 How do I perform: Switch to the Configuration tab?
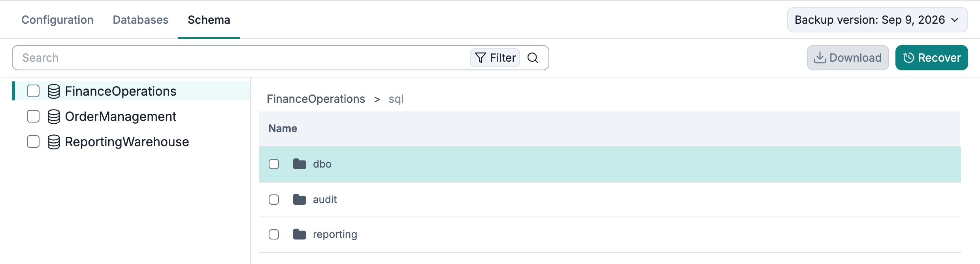coord(57,20)
